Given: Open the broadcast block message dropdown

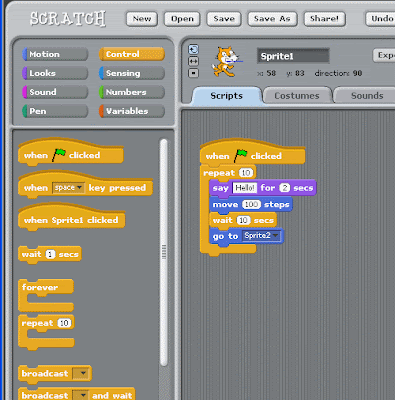Looking at the screenshot, I should 81,373.
